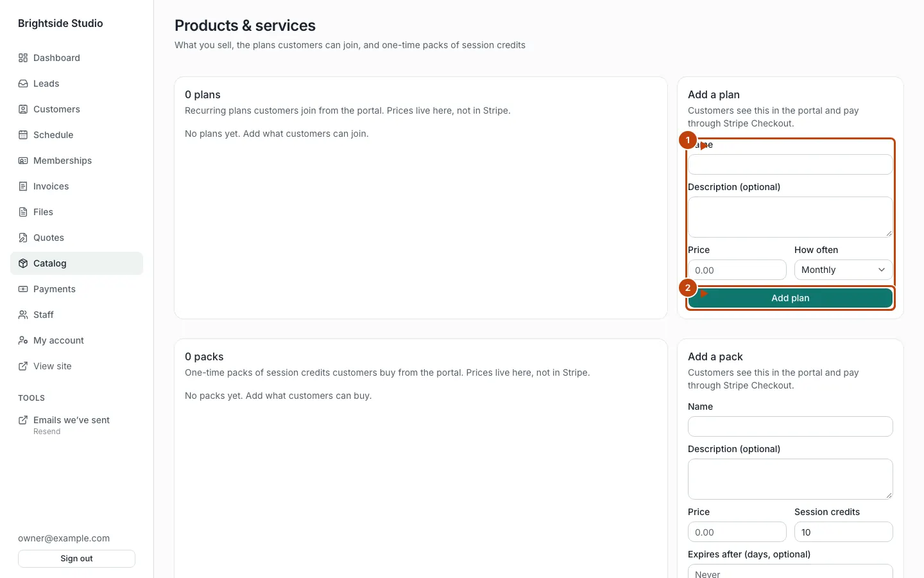This screenshot has width=924, height=578.
Task: Open My account settings
Action: tap(77, 340)
